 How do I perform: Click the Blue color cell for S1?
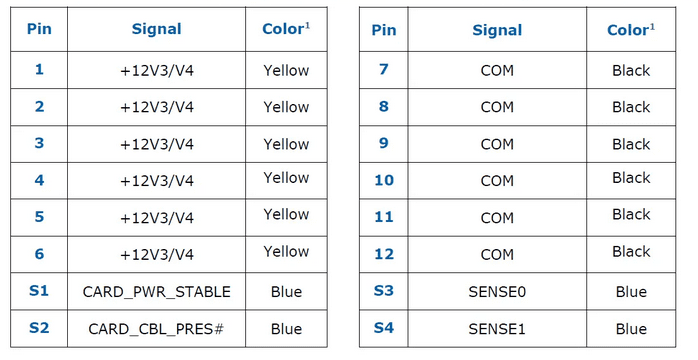286,291
